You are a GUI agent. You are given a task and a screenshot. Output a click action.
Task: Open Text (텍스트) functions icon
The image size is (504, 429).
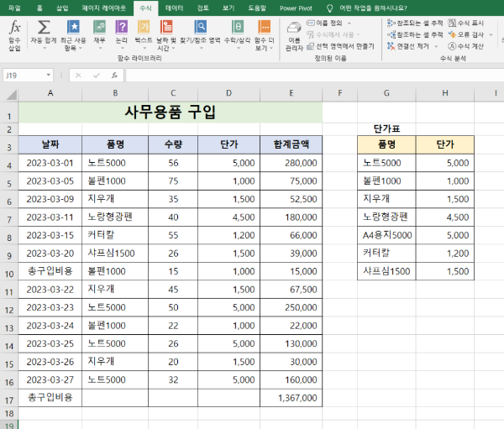click(x=144, y=27)
